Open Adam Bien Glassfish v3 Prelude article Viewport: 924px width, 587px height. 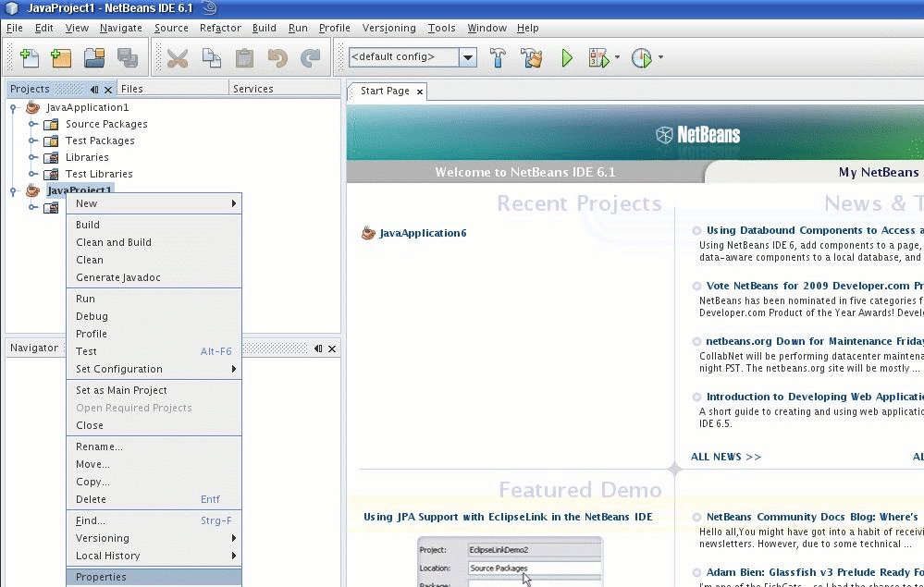815,572
